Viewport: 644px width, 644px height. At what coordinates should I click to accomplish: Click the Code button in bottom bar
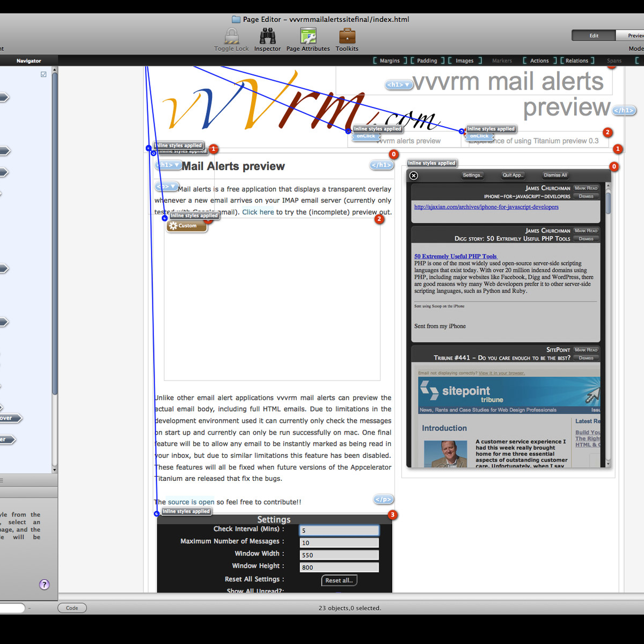tap(72, 608)
